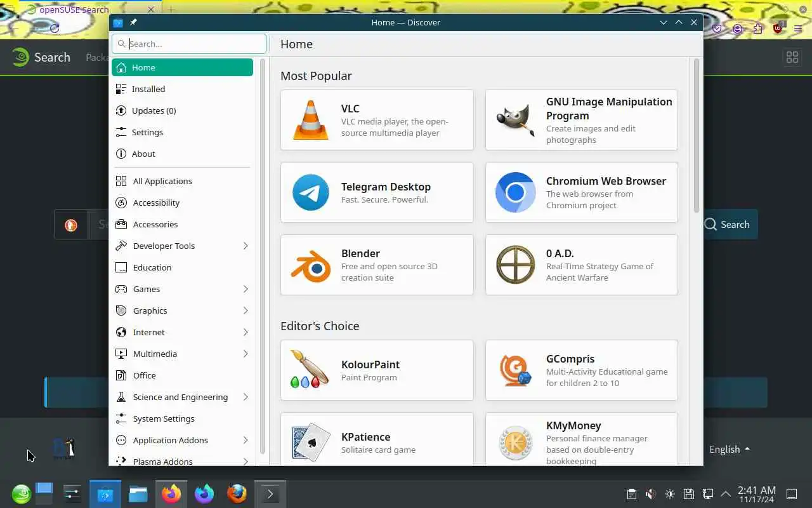The height and width of the screenshot is (508, 812).
Task: Open the System Settings sliders icon in the taskbar
Action: point(72,493)
